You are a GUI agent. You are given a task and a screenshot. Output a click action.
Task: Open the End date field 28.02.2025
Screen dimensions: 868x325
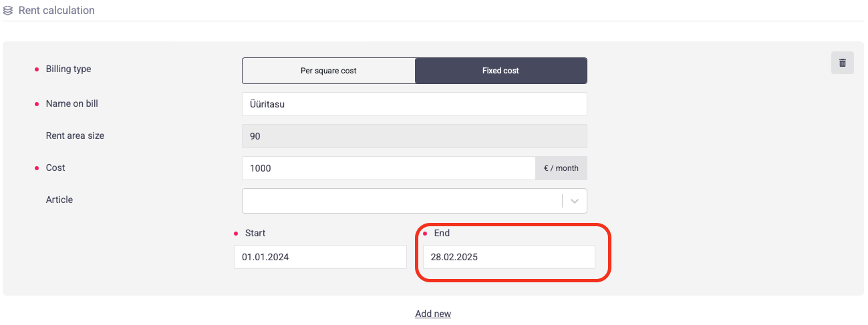click(x=508, y=257)
